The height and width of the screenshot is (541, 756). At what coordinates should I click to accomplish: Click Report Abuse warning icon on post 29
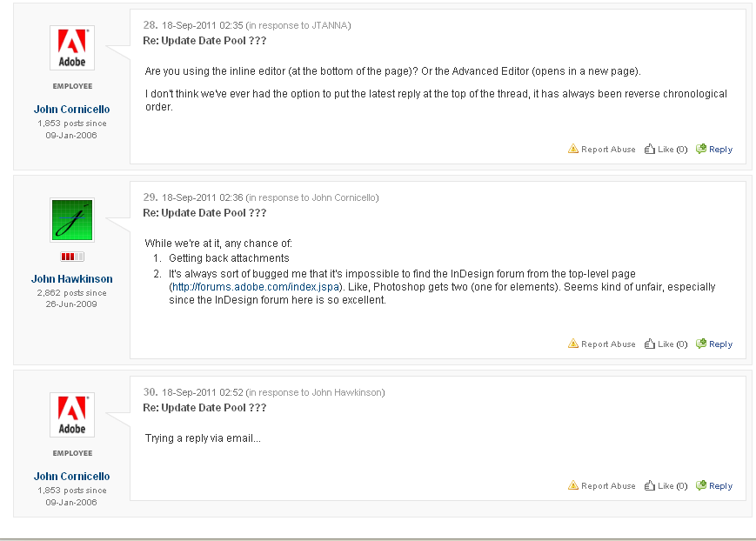click(572, 344)
